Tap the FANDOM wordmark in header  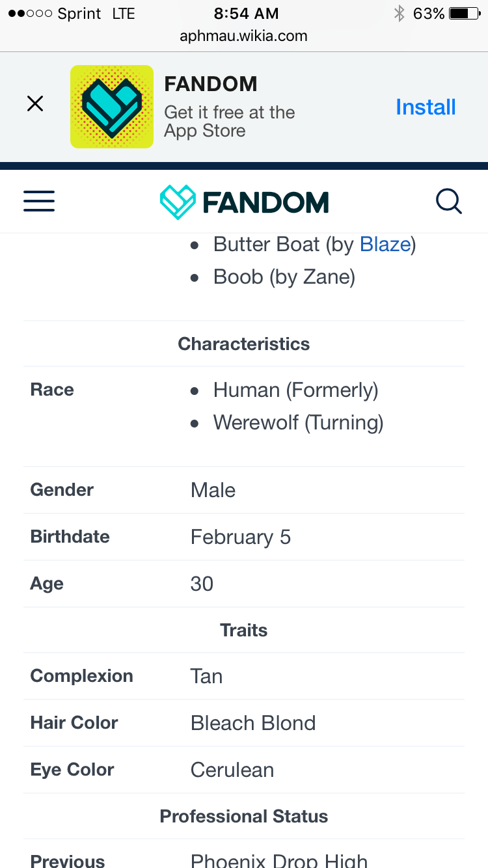coord(265,202)
